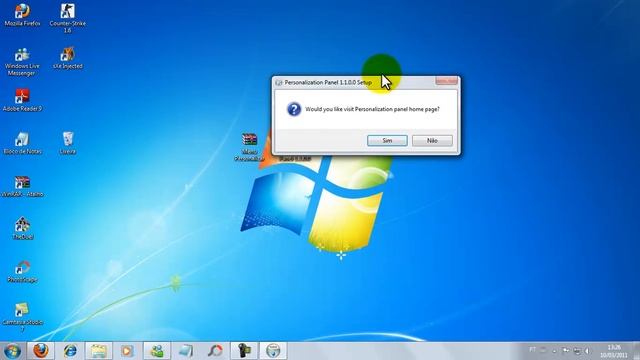The width and height of the screenshot is (640, 360).
Task: Select the WinRAR archive file on desktop
Action: click(249, 147)
